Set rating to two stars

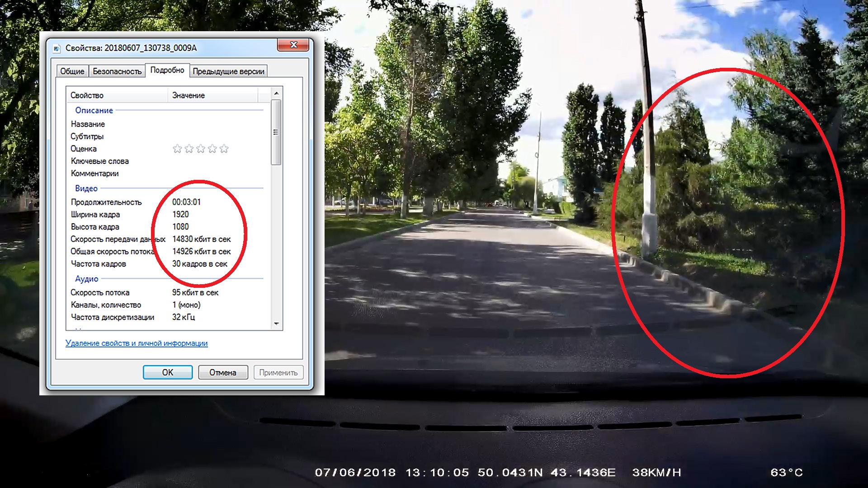tap(189, 149)
